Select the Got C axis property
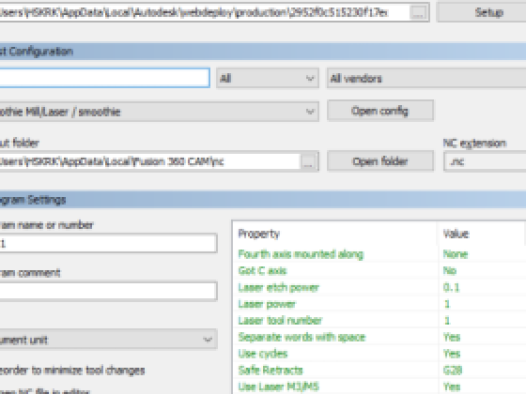The image size is (526, 394). (262, 271)
